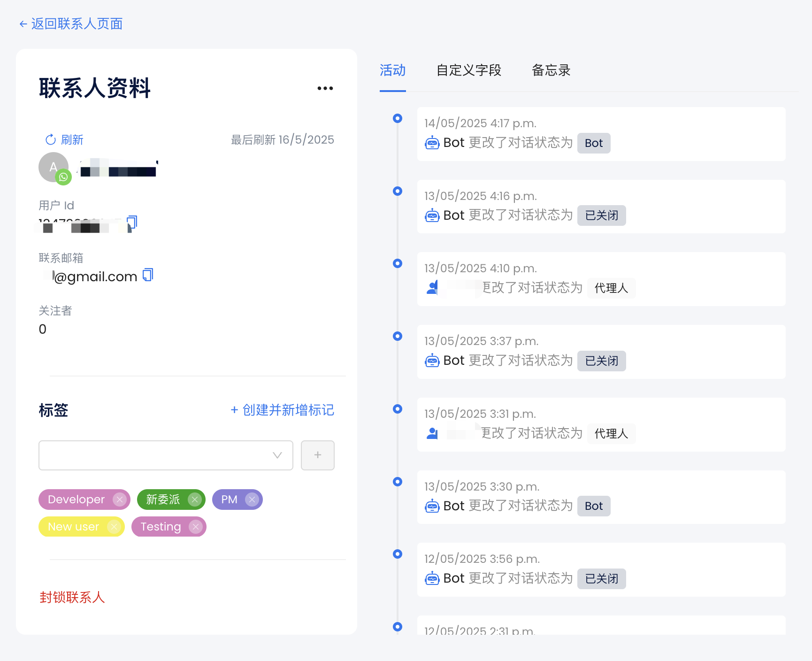Remove the 新委派 tag
Screen dimensions: 812x661
[194, 500]
